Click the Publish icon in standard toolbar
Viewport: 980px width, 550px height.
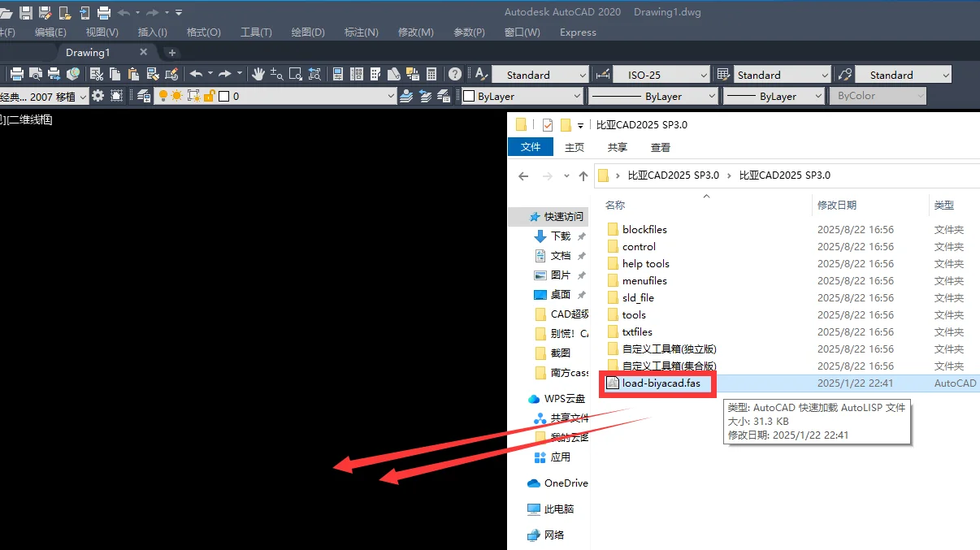tap(54, 74)
